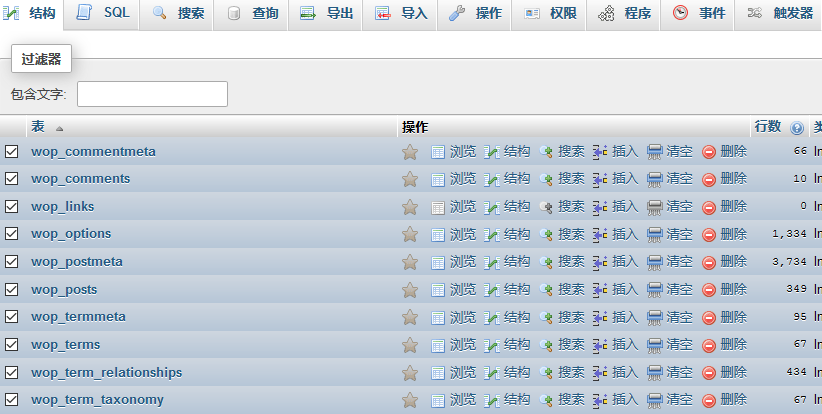Click empty icon in wop_posts row
Screen dimensions: 822x414
655,290
